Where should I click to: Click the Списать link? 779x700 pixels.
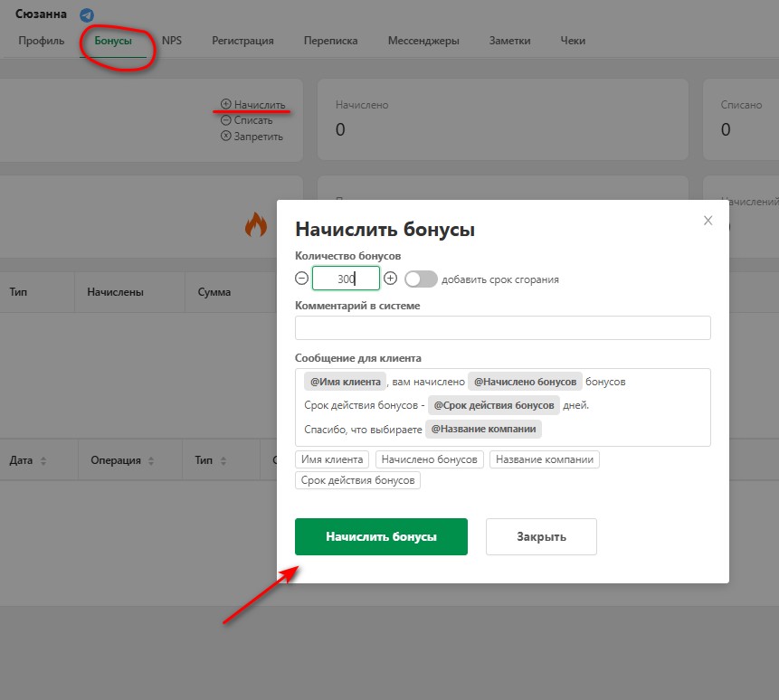252,120
